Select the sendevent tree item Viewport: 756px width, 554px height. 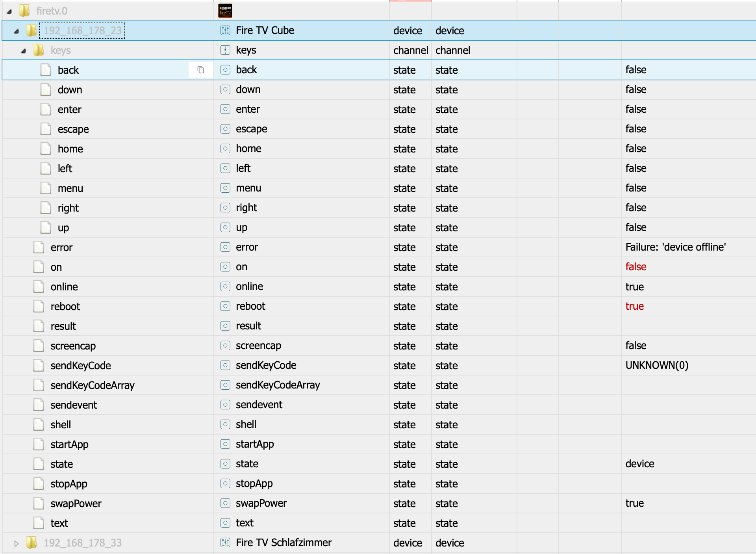[74, 405]
